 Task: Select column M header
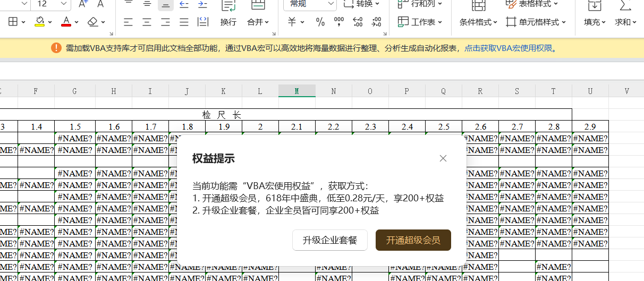pos(297,91)
